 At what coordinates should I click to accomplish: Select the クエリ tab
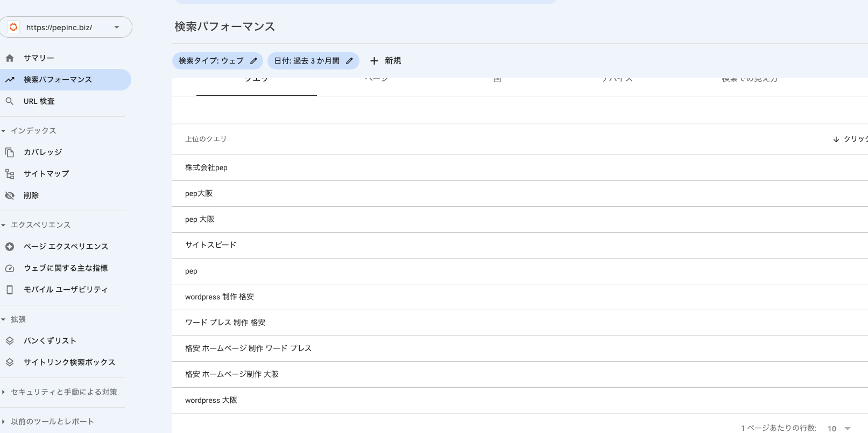(257, 86)
